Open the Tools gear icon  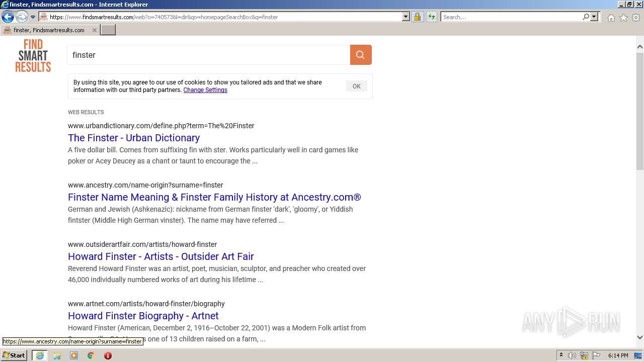[x=636, y=18]
